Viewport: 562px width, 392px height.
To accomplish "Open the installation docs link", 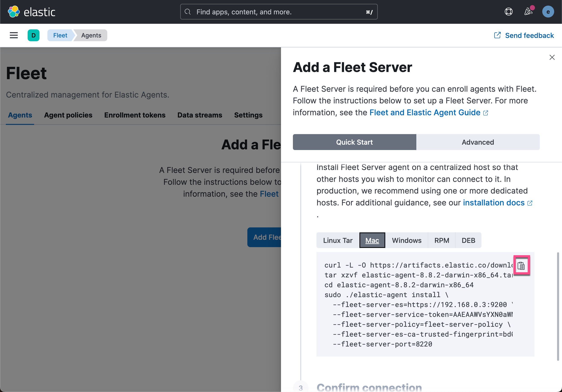I will point(494,203).
